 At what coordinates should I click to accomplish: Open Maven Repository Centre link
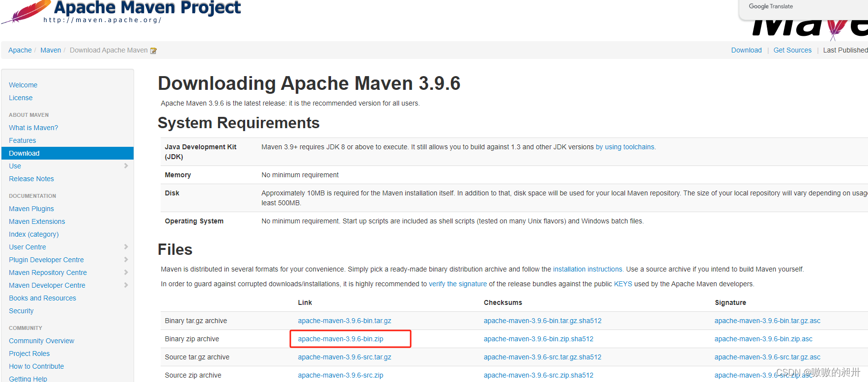48,273
